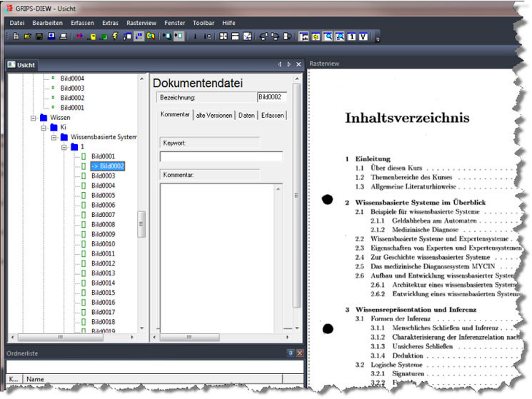
Task: Click the Name column header in Ordnerliste
Action: [36, 380]
